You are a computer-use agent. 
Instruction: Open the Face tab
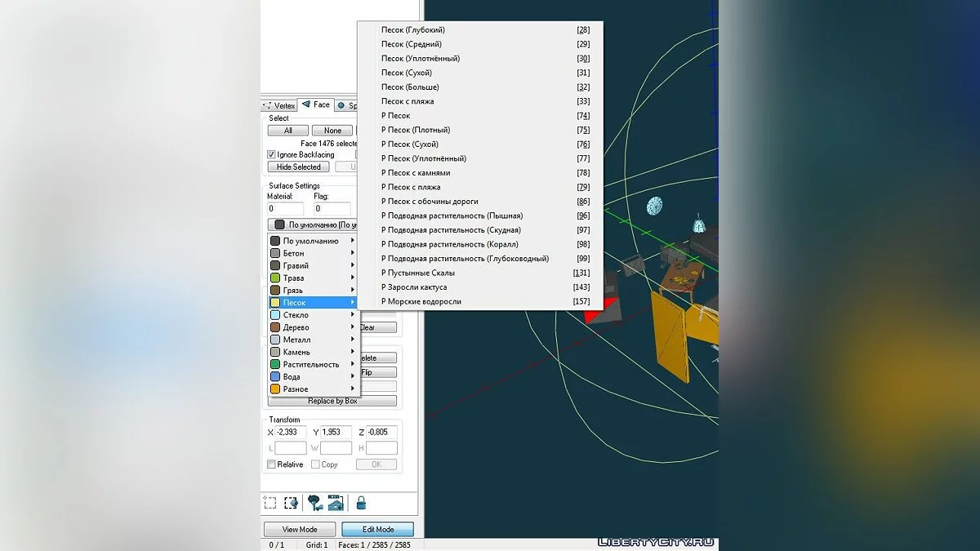pyautogui.click(x=316, y=104)
